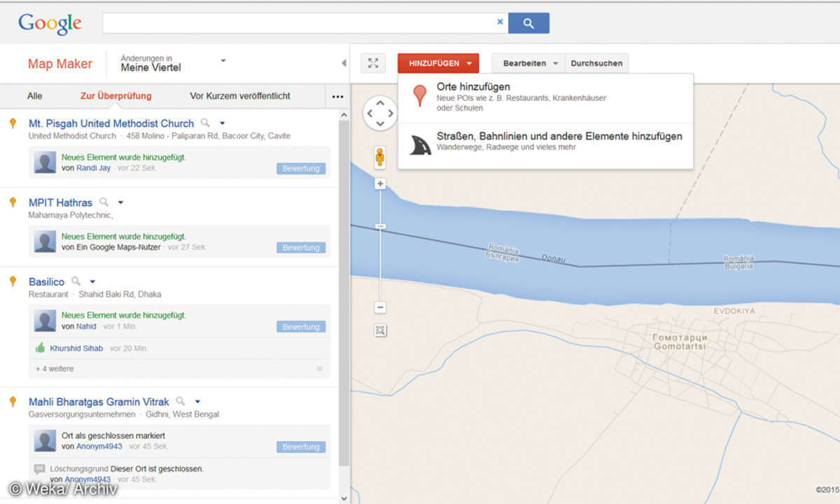This screenshot has height=504, width=840.
Task: Click the blue search magnifier button
Action: (x=528, y=23)
